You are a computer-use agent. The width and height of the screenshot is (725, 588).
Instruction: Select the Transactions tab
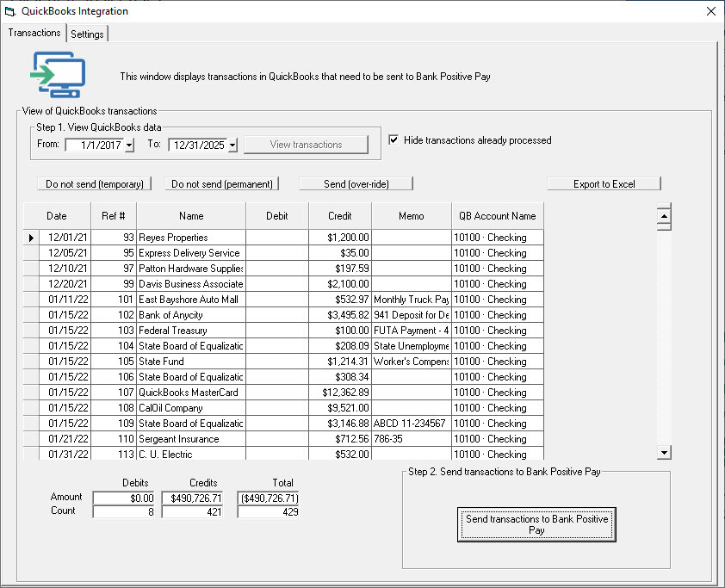[34, 33]
